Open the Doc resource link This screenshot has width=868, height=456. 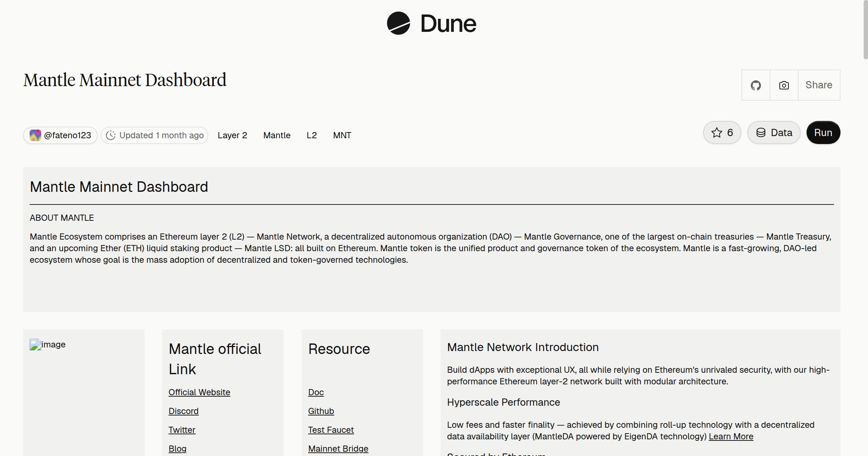tap(316, 392)
